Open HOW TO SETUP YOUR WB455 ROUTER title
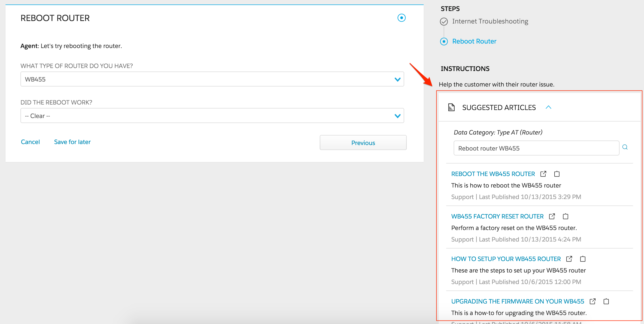644x324 pixels. click(506, 259)
